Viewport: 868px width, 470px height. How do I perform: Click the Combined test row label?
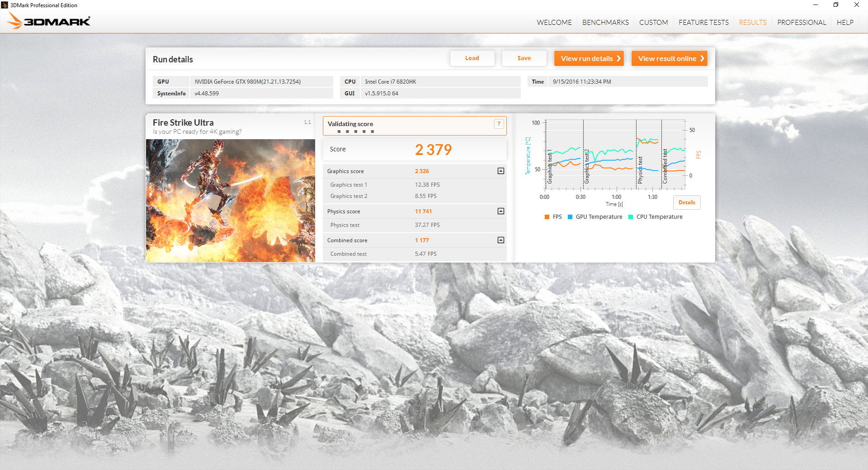click(349, 254)
